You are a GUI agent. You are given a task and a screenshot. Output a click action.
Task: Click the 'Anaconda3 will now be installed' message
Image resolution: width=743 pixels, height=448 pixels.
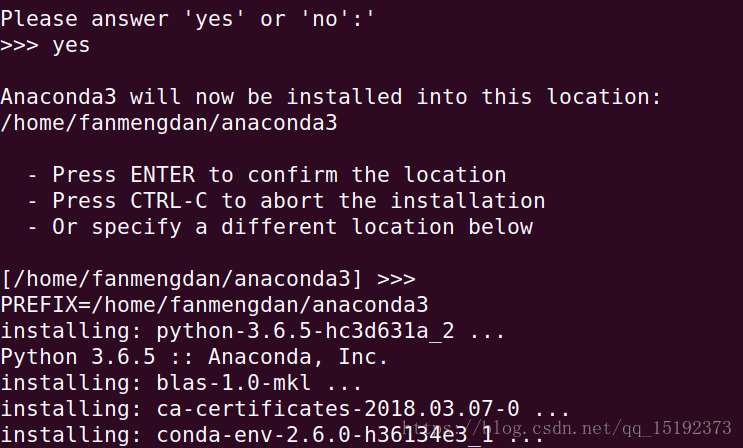coord(331,97)
